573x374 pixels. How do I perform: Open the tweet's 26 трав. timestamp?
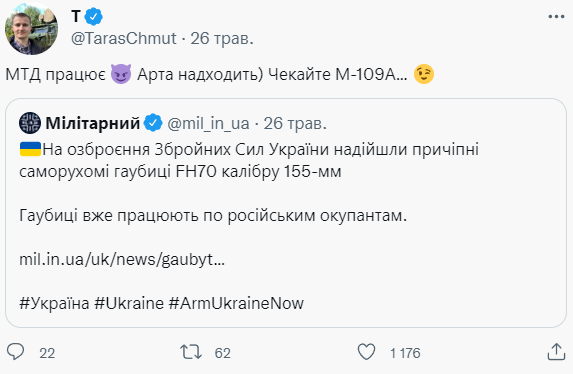222,38
